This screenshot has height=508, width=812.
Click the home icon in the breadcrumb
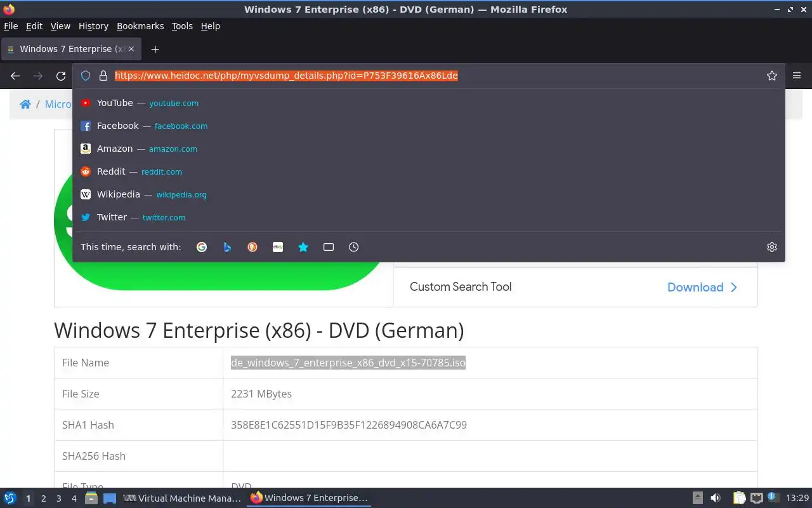(25, 104)
